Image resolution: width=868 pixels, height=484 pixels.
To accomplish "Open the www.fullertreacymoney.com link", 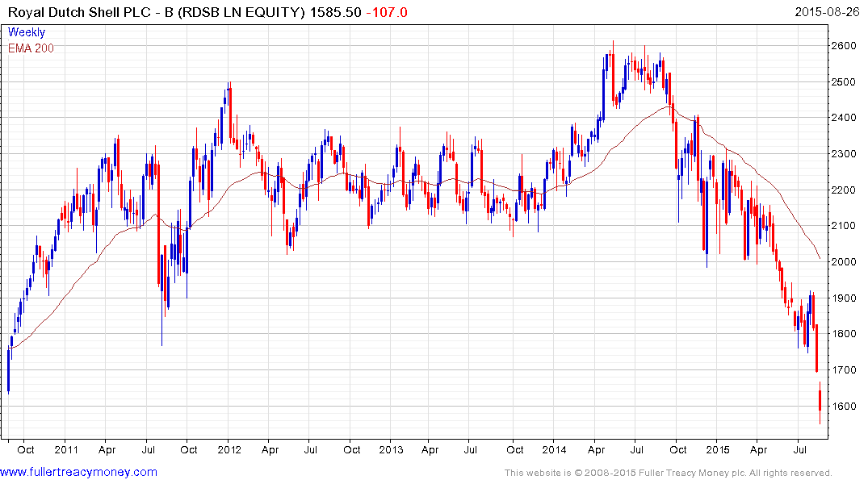I will click(78, 473).
